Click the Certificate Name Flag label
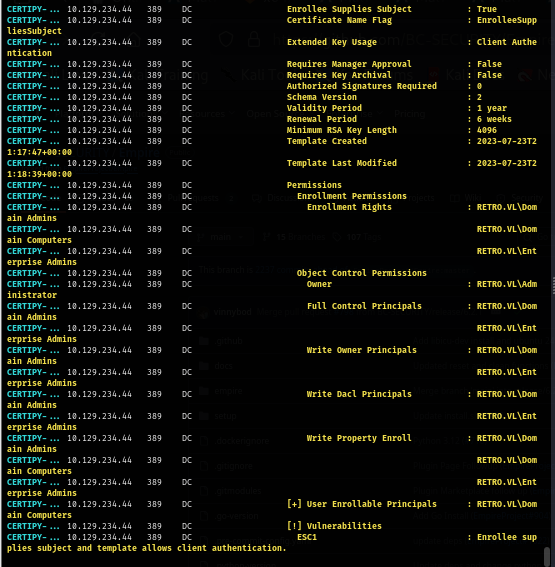Viewport: 555px width, 567px height. (339, 20)
